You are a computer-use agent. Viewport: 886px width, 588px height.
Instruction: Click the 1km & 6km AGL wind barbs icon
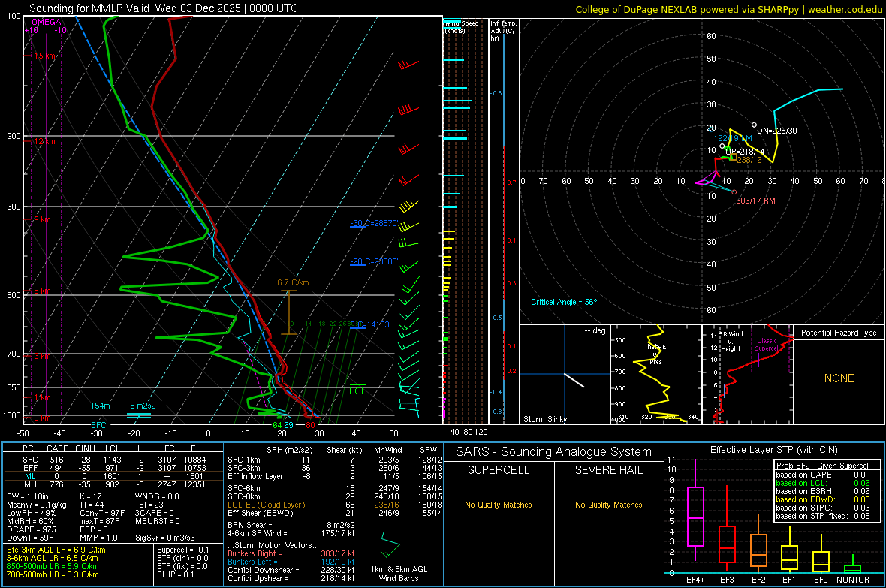[x=391, y=544]
